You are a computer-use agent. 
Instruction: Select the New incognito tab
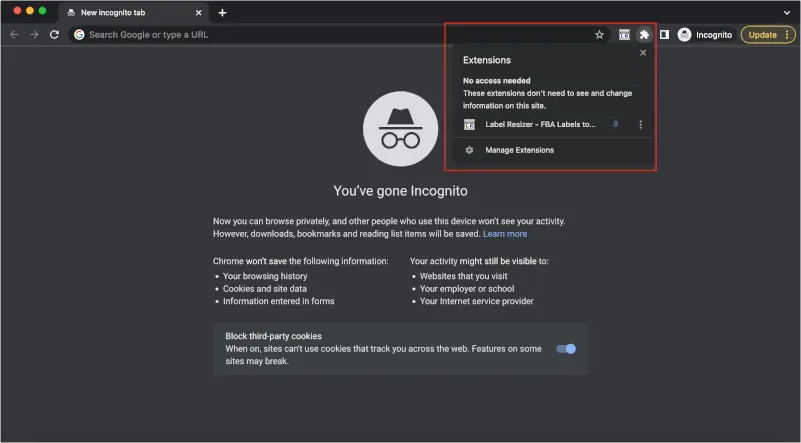coord(133,13)
